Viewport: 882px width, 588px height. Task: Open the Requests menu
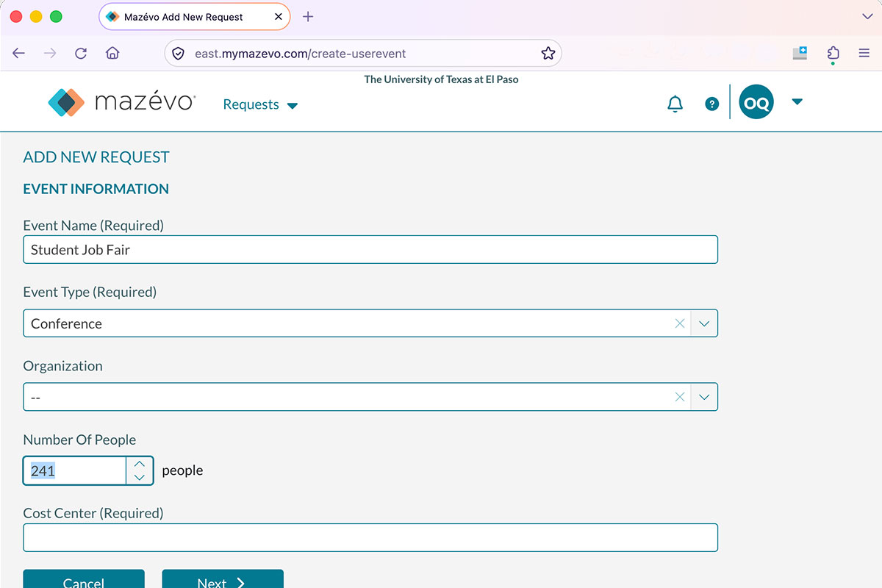(260, 104)
